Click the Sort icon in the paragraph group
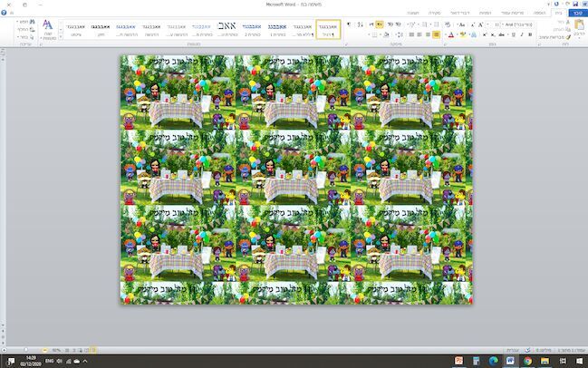 [x=359, y=24]
